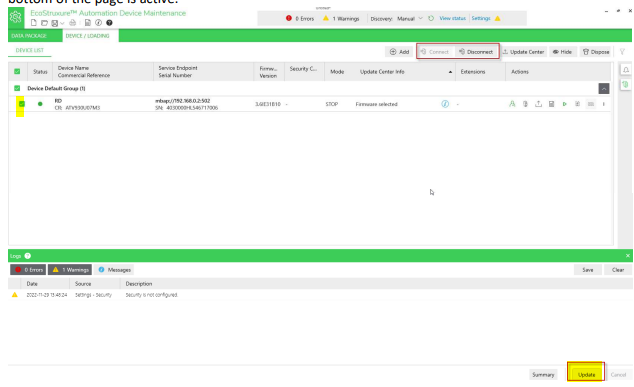Click the filter funnel icon
Viewport: 634px width, 387px height.
pos(622,52)
